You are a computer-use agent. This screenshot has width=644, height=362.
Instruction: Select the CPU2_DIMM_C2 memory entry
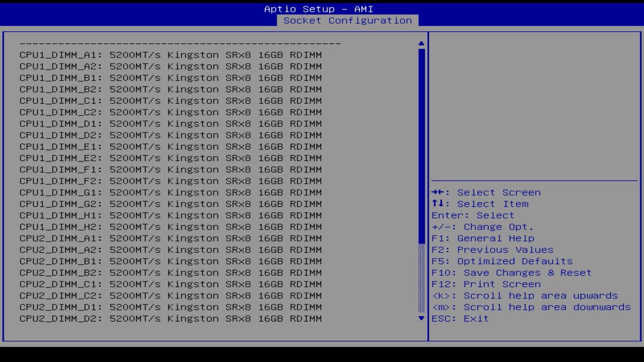click(x=170, y=296)
